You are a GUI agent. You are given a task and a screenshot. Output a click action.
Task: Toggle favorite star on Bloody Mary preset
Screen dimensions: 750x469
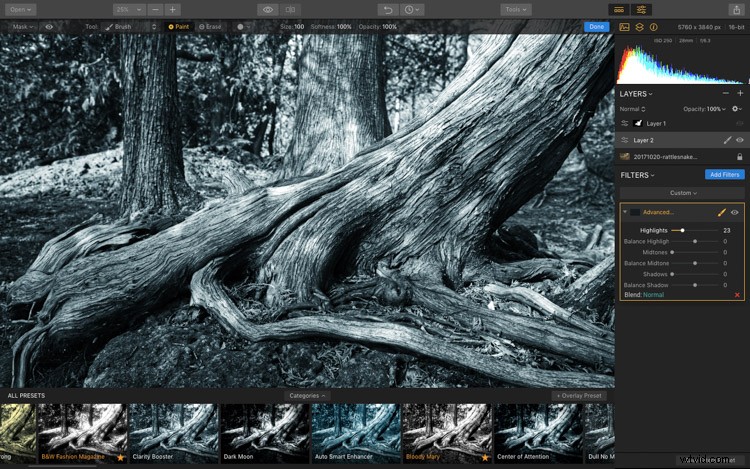(x=485, y=458)
